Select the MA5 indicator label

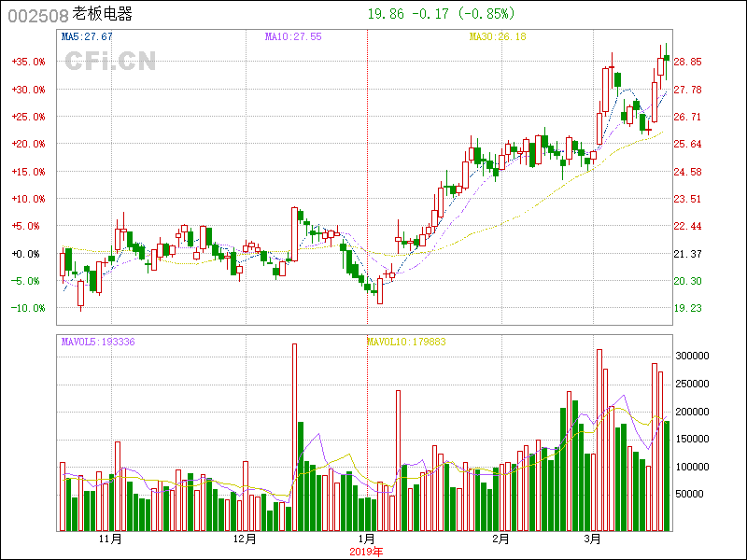[x=87, y=36]
